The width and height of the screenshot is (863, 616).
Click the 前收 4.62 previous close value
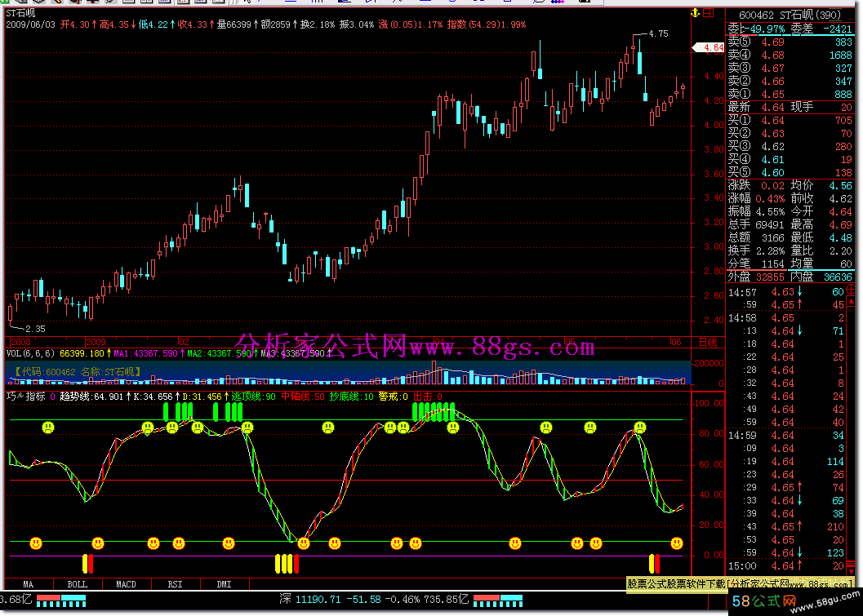point(821,198)
